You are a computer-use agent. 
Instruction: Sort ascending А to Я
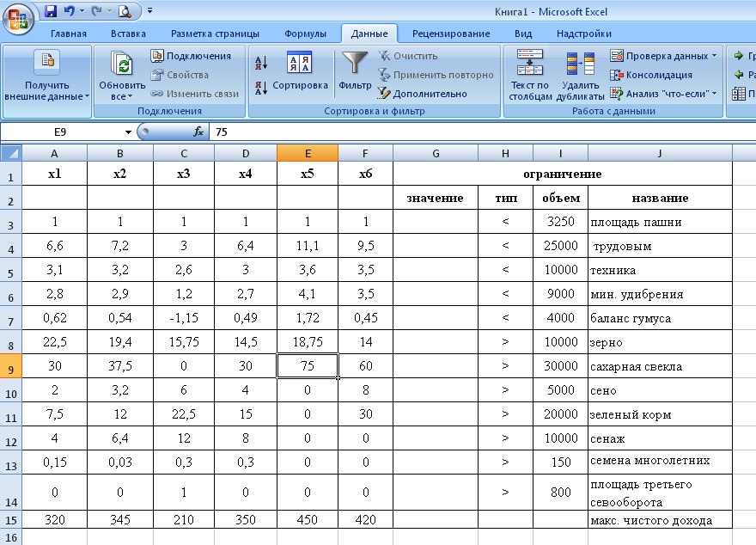click(261, 63)
